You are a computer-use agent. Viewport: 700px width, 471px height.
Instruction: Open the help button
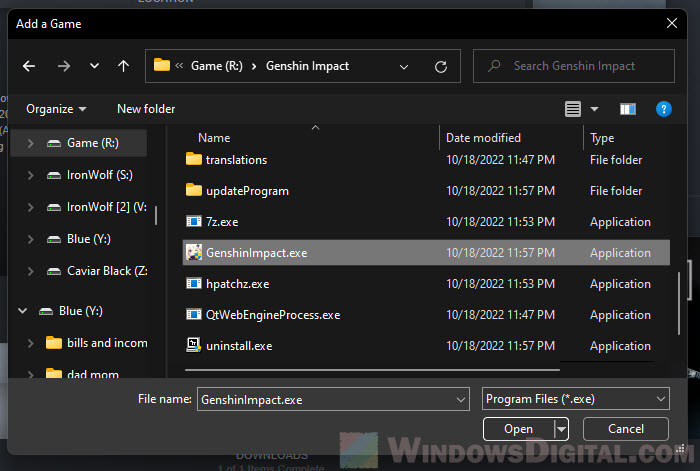pyautogui.click(x=663, y=109)
